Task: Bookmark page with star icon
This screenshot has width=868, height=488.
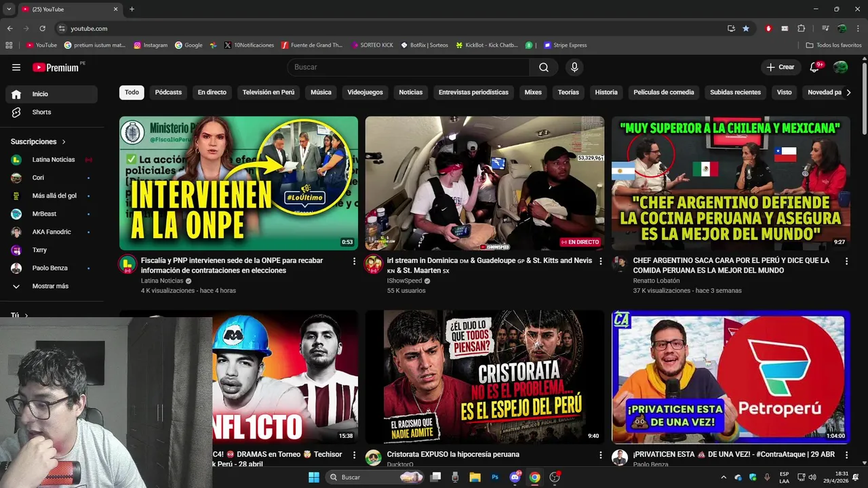Action: click(746, 28)
